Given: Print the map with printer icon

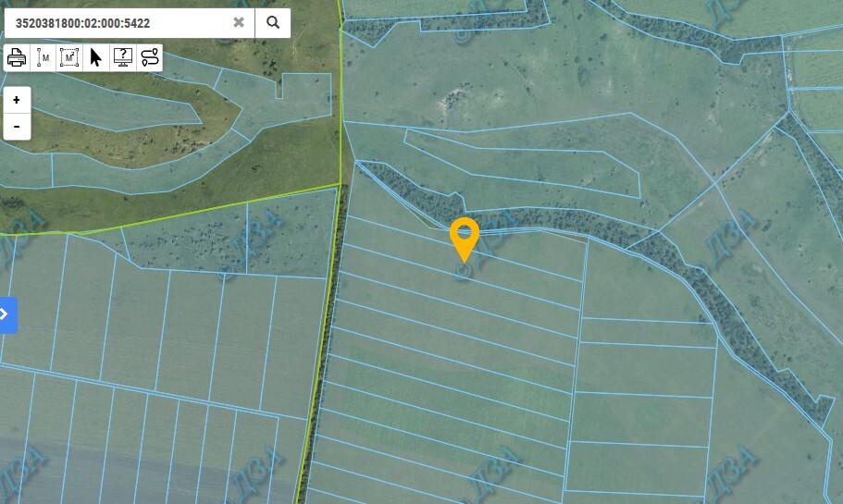Looking at the screenshot, I should (x=17, y=57).
